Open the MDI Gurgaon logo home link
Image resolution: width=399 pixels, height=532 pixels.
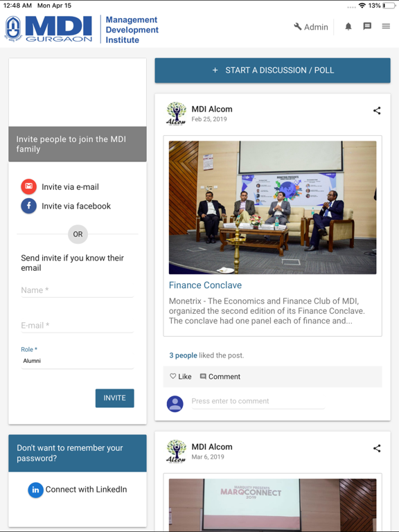click(x=48, y=29)
